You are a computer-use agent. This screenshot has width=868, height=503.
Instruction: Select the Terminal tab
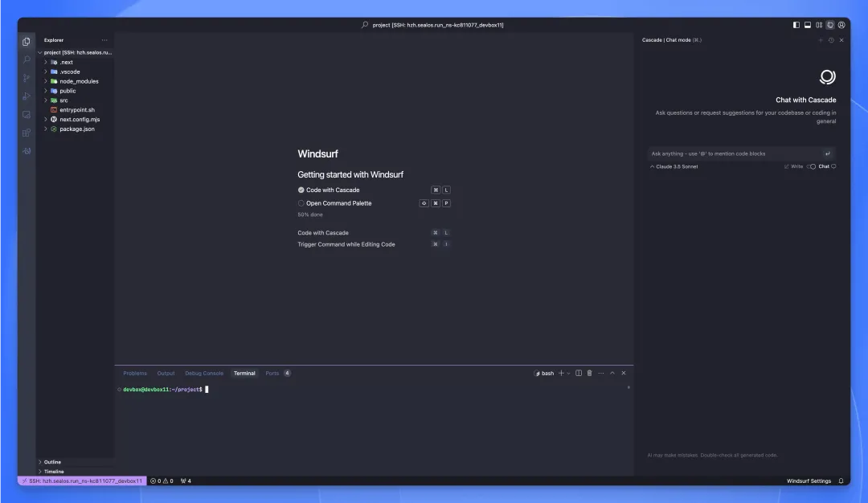[244, 373]
